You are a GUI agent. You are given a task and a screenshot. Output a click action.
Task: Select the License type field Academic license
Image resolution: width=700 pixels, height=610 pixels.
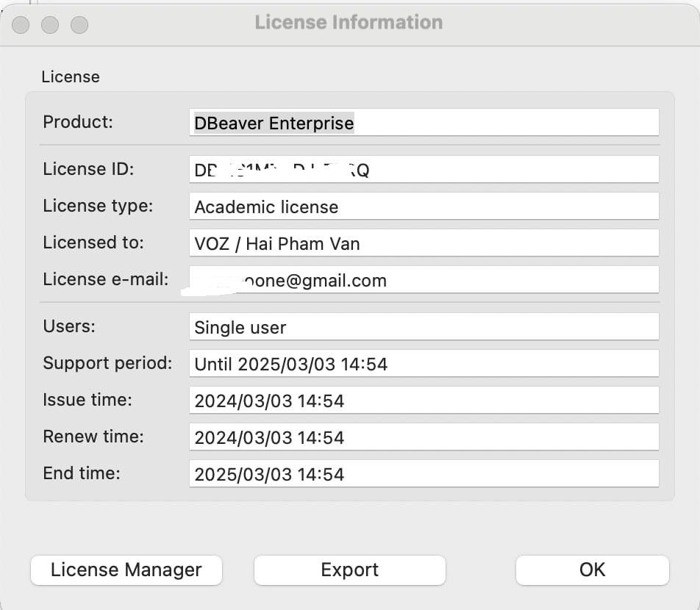point(424,207)
